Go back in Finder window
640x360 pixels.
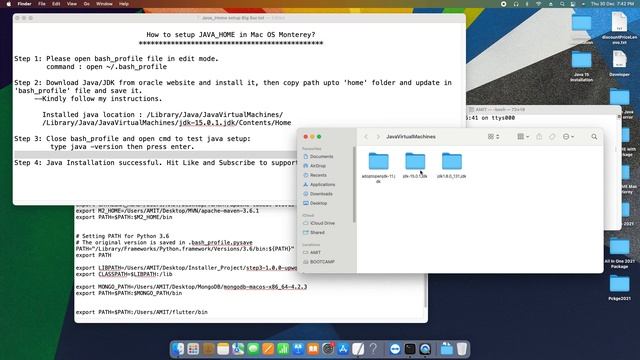click(x=366, y=137)
